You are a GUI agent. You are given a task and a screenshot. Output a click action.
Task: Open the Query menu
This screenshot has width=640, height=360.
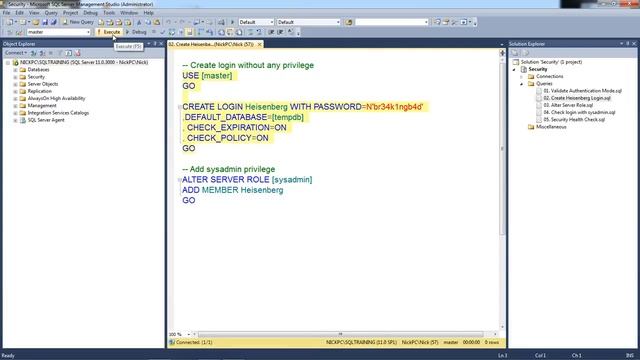[51, 13]
